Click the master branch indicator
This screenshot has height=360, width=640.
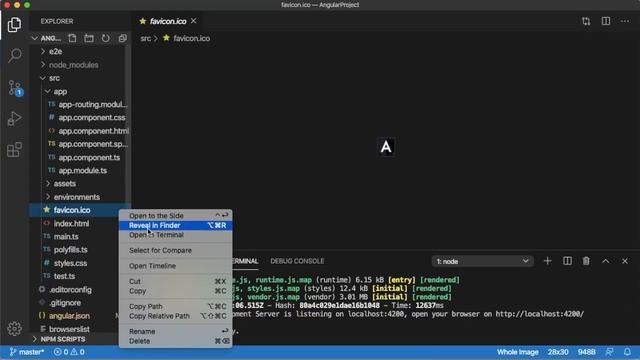point(27,352)
